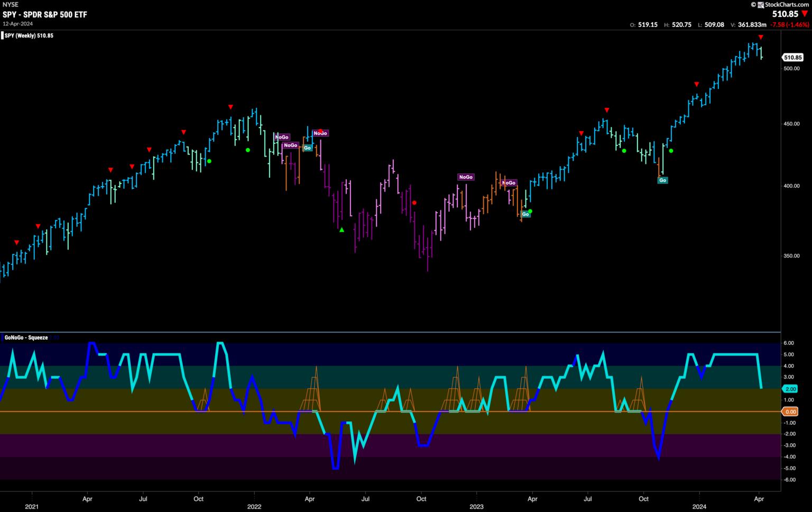Click the 2024 year label on the time axis
812x512 pixels.
pyautogui.click(x=699, y=506)
